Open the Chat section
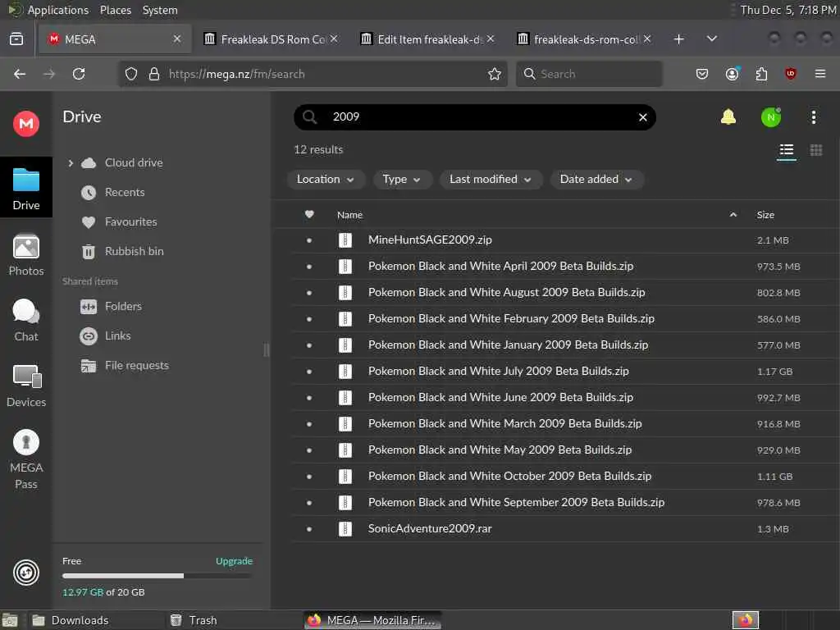The width and height of the screenshot is (840, 630). tap(25, 321)
